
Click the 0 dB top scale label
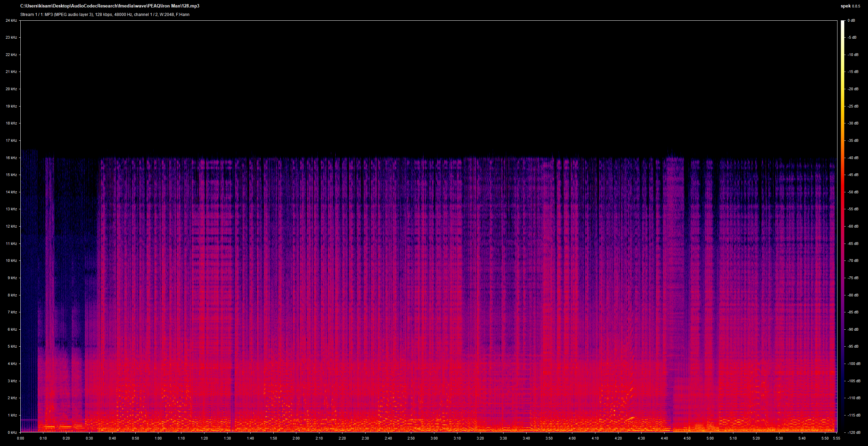pos(851,20)
